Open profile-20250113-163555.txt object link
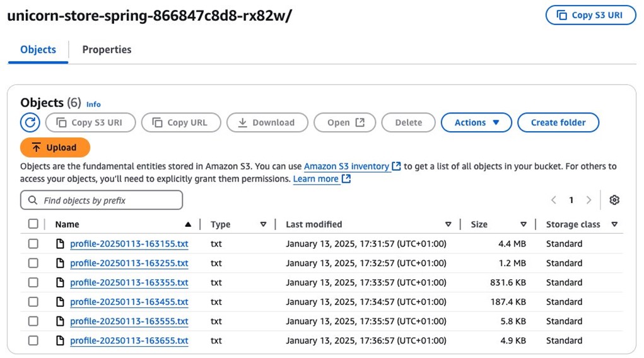Image resolution: width=644 pixels, height=358 pixels. pos(129,321)
